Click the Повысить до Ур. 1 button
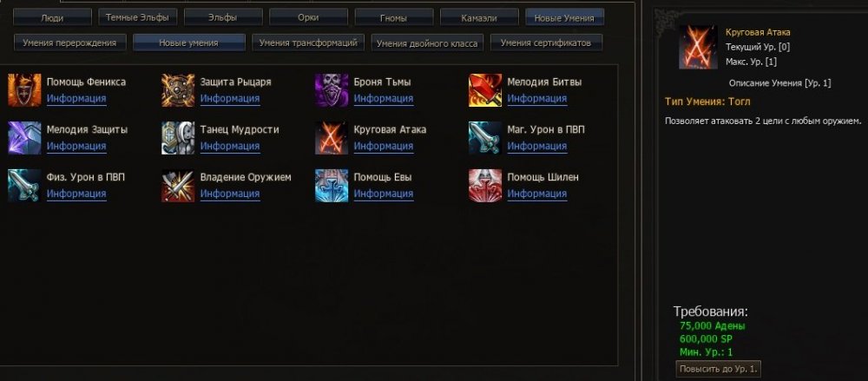This screenshot has height=381, width=868. 718,369
